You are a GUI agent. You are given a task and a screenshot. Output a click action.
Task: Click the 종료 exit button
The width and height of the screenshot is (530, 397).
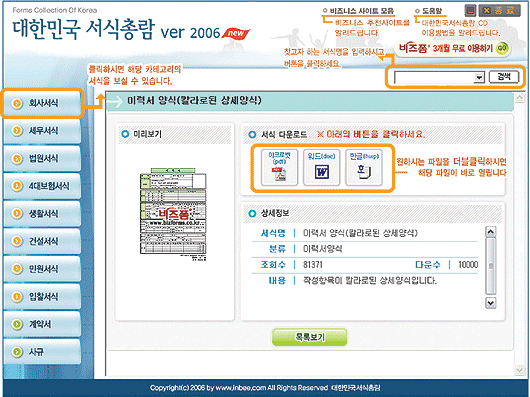click(501, 10)
